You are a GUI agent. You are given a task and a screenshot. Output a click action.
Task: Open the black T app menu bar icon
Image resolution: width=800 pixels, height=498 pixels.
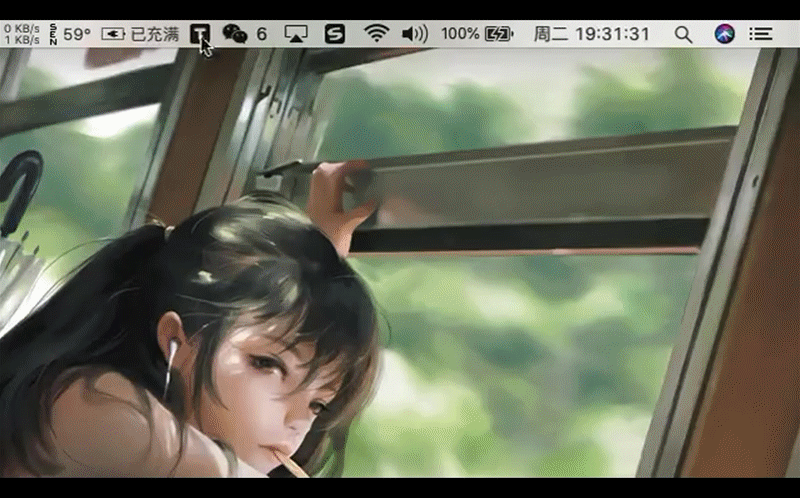coord(199,34)
